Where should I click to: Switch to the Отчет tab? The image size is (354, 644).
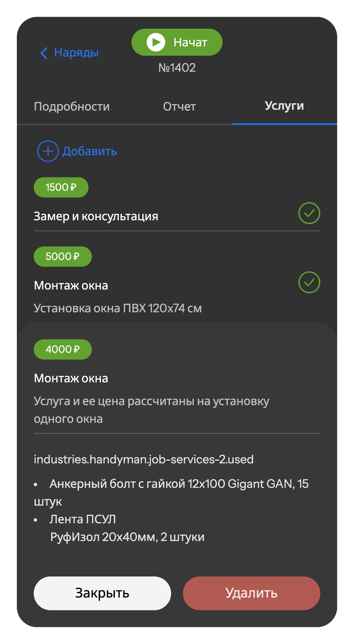click(x=179, y=106)
